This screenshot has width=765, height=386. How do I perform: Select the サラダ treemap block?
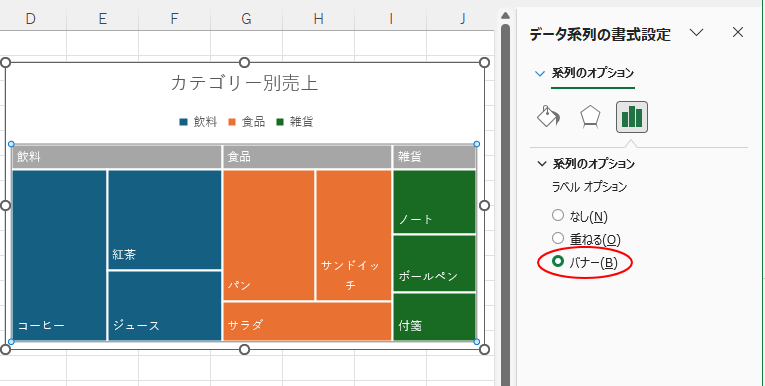point(307,321)
